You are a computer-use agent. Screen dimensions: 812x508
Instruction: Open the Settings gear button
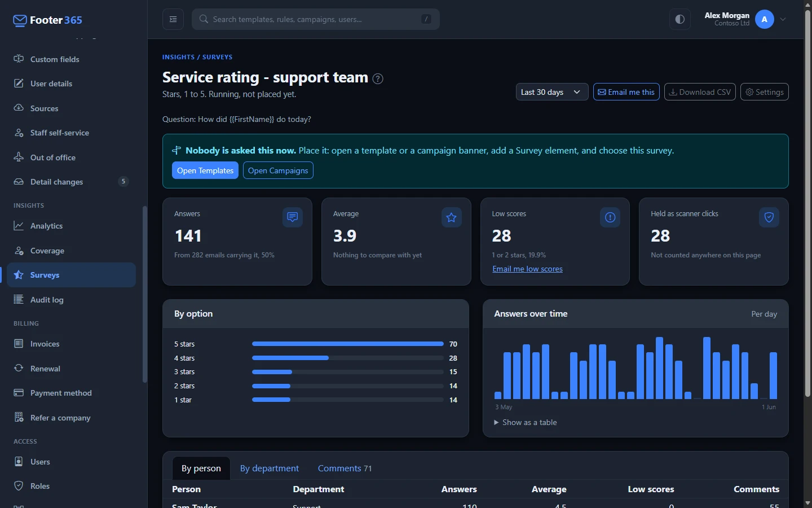click(x=765, y=92)
